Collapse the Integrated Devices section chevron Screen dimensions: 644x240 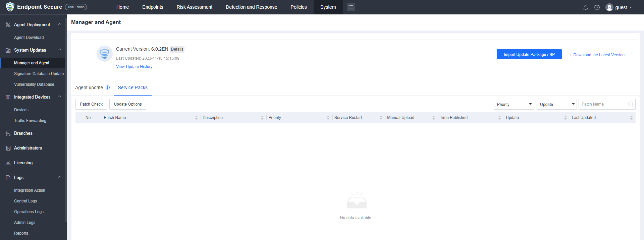(x=60, y=97)
